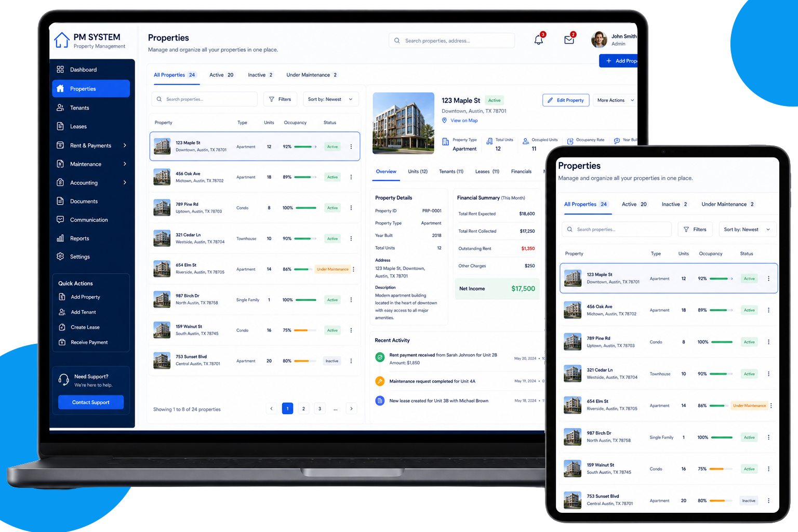Open the three-dot menu for 789 Pine Rd on laptop

click(351, 208)
